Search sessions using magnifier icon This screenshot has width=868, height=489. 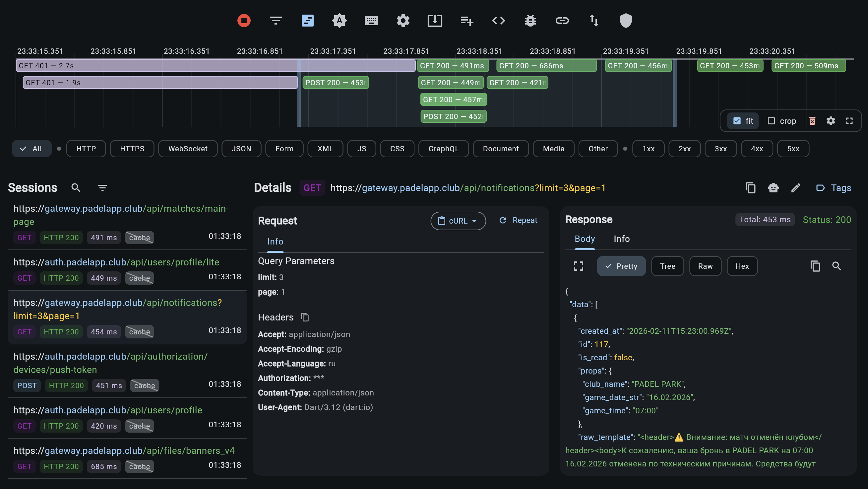76,187
